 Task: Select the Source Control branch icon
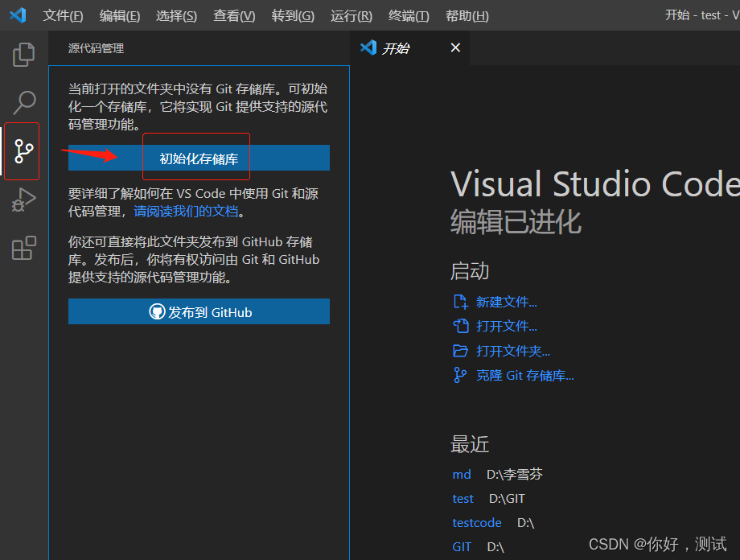point(23,151)
